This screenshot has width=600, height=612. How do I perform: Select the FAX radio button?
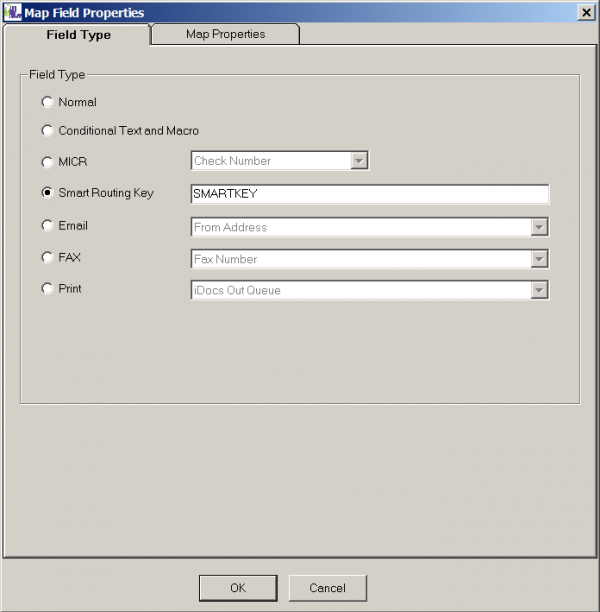[47, 258]
